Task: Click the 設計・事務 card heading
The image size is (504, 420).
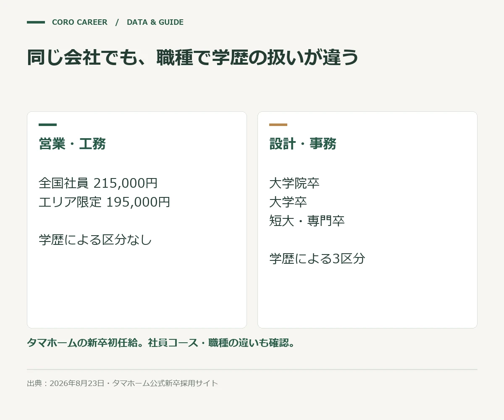Action: 303,144
